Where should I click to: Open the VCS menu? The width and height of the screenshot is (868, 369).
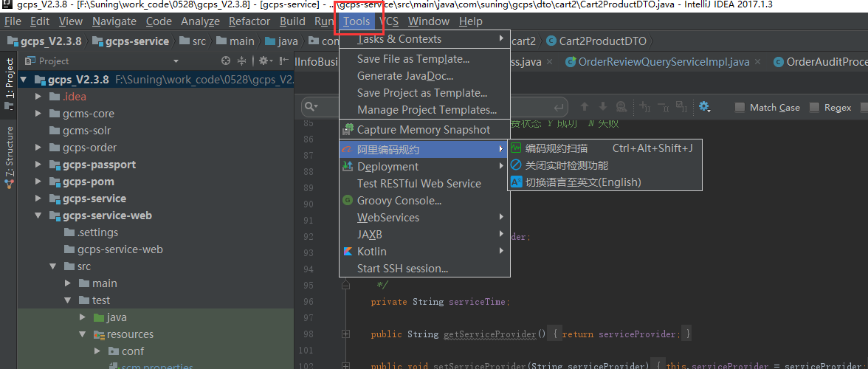[x=388, y=21]
